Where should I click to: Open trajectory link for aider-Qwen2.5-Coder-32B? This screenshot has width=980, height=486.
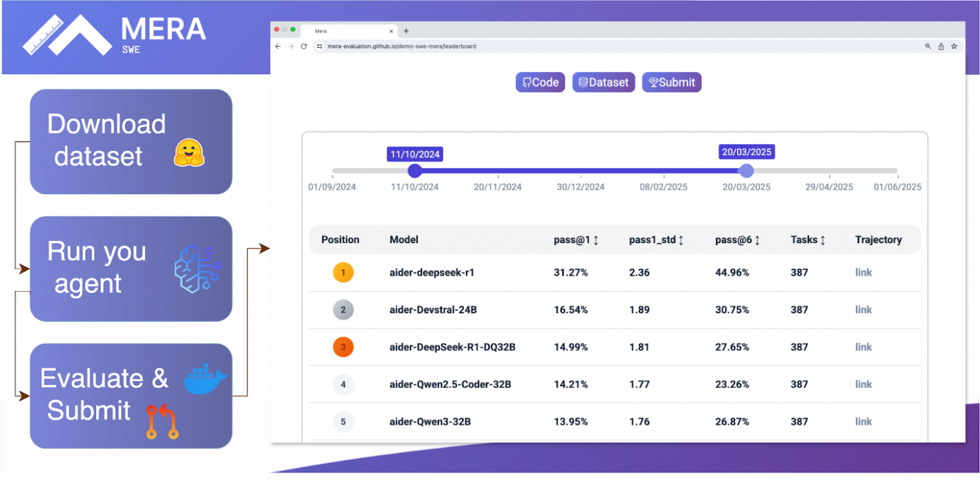[x=864, y=384]
